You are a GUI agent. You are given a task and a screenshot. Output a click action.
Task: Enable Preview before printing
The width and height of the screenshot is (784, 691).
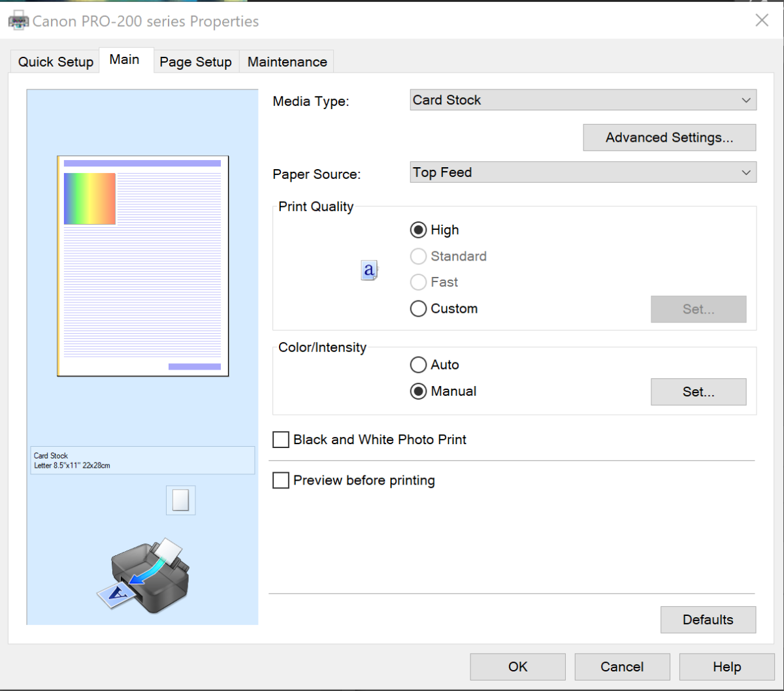click(x=353, y=480)
